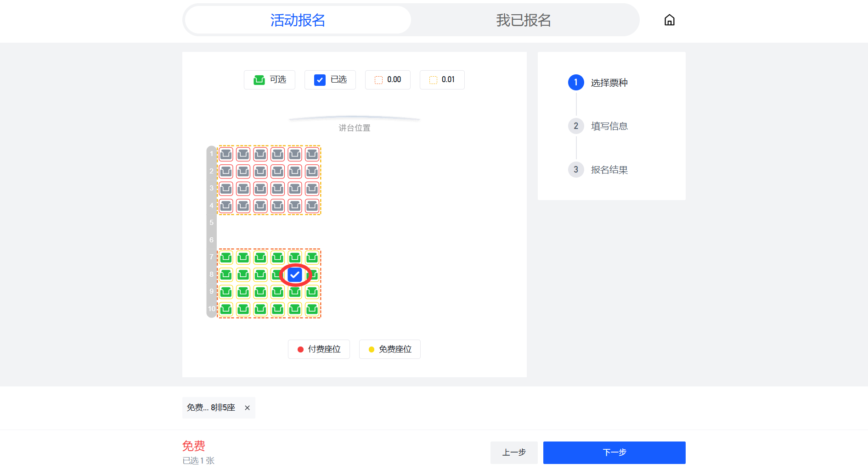The height and width of the screenshot is (475, 868).
Task: Choose green seat row 10 seat 1
Action: [x=226, y=309]
